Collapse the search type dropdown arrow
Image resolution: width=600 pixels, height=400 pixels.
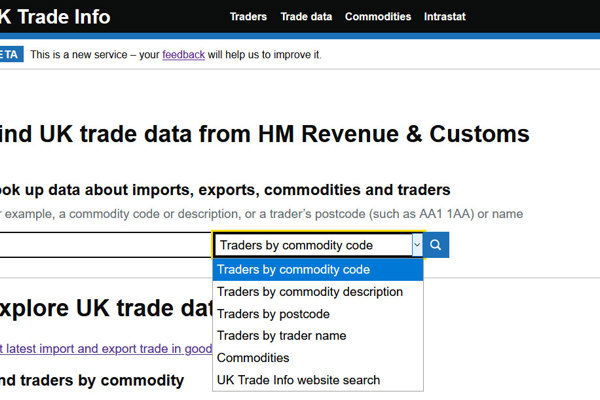(417, 245)
